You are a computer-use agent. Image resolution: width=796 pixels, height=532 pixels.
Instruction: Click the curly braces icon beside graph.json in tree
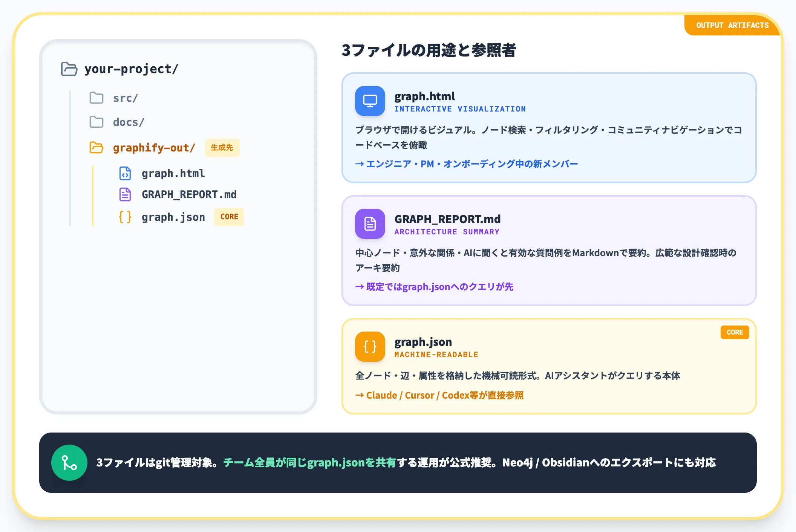click(125, 217)
